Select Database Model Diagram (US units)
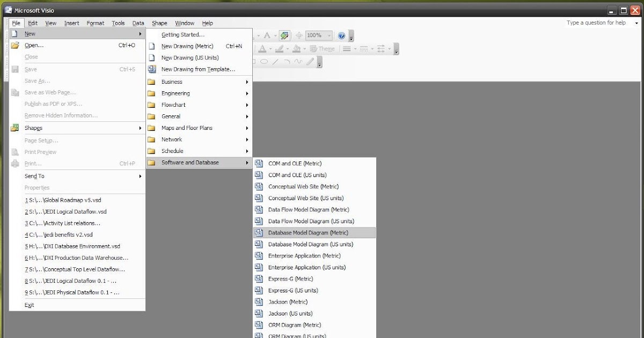The height and width of the screenshot is (338, 644). click(314, 244)
